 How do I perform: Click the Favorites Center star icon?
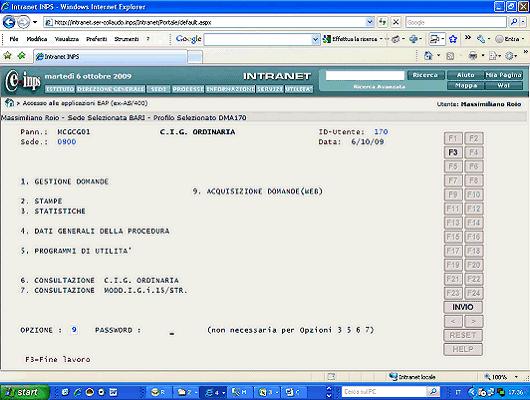[7, 55]
